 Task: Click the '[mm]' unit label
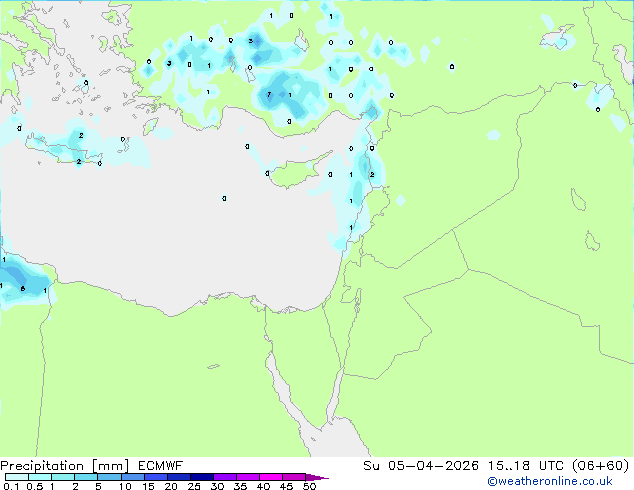pyautogui.click(x=110, y=466)
